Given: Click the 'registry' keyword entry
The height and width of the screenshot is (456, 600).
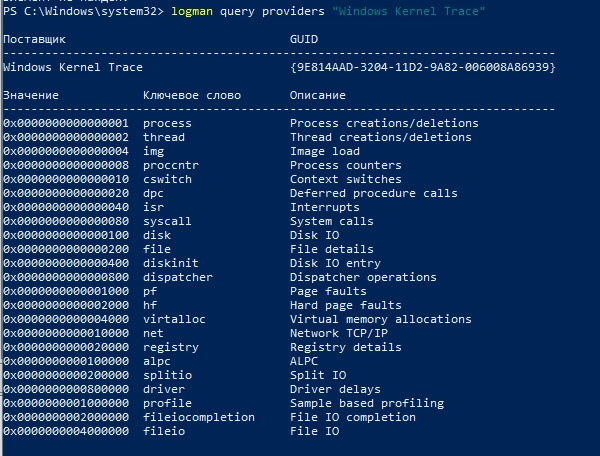Looking at the screenshot, I should pos(171,347).
